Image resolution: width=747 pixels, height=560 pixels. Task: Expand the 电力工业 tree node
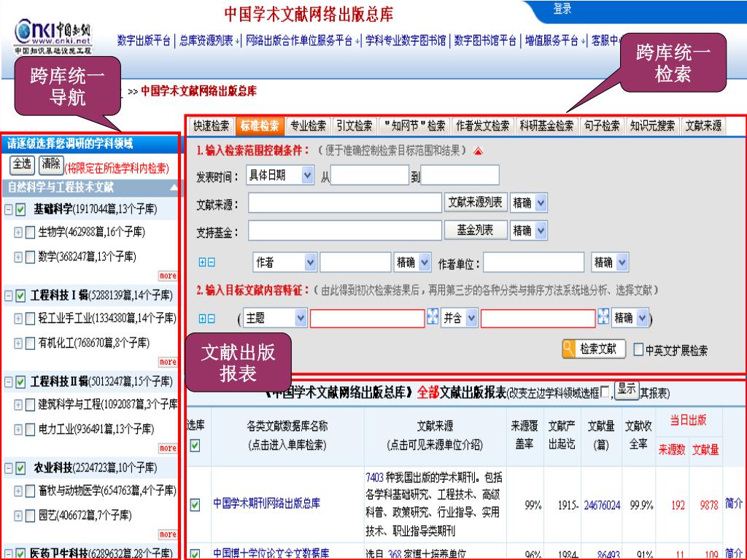click(18, 429)
